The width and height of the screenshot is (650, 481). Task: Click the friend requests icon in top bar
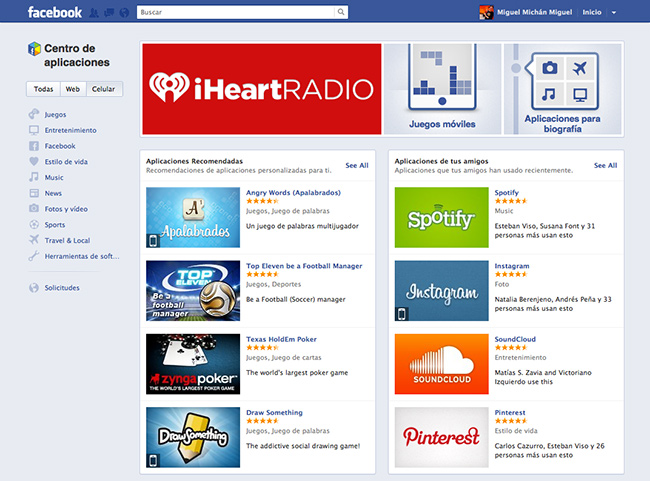(94, 13)
